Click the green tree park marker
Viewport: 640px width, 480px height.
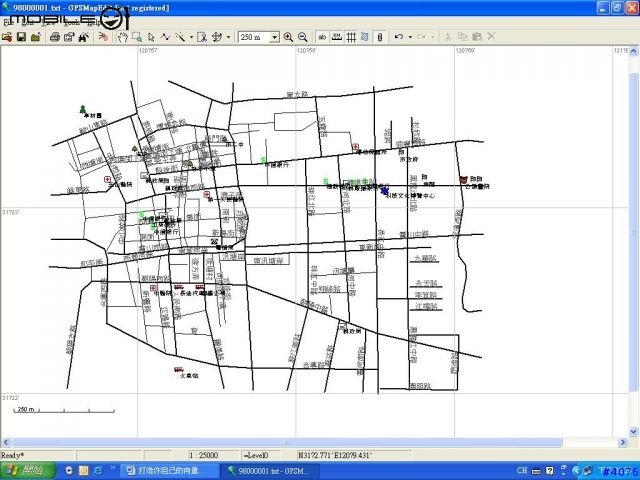[83, 109]
